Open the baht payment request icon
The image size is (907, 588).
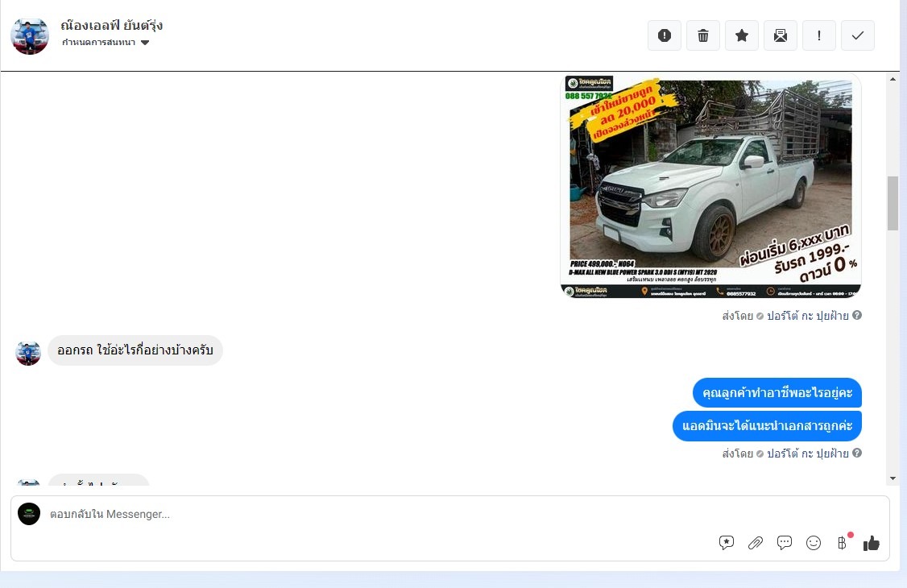[843, 542]
